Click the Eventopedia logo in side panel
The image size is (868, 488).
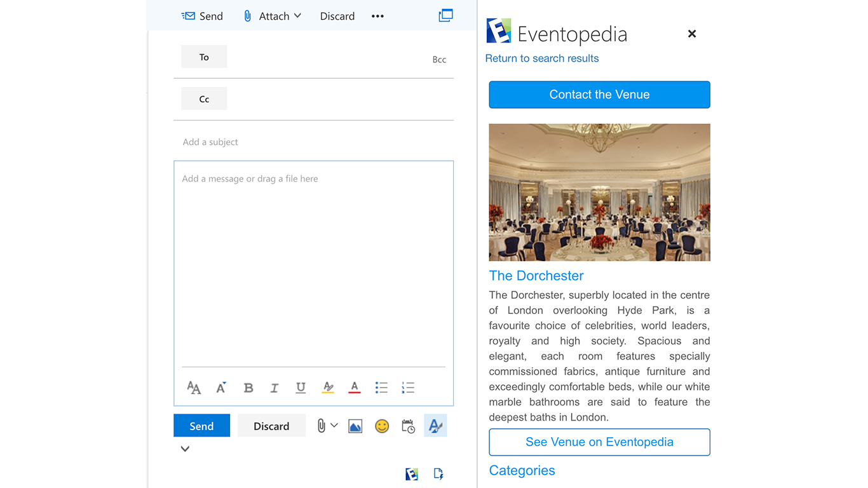click(x=499, y=30)
